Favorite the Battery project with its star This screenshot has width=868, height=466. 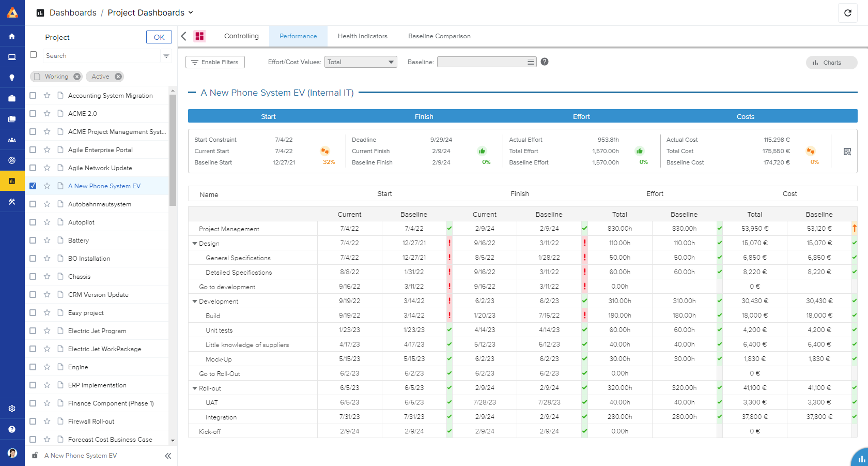pos(47,240)
